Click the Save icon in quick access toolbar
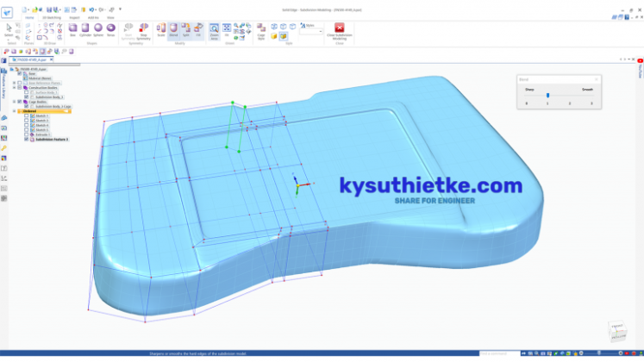This screenshot has height=362, width=644. [49, 9]
